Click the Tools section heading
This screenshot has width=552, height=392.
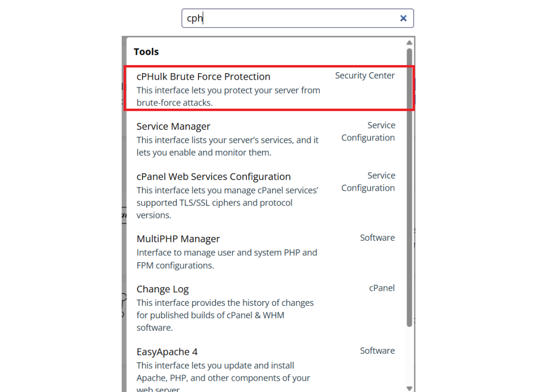[x=146, y=52]
